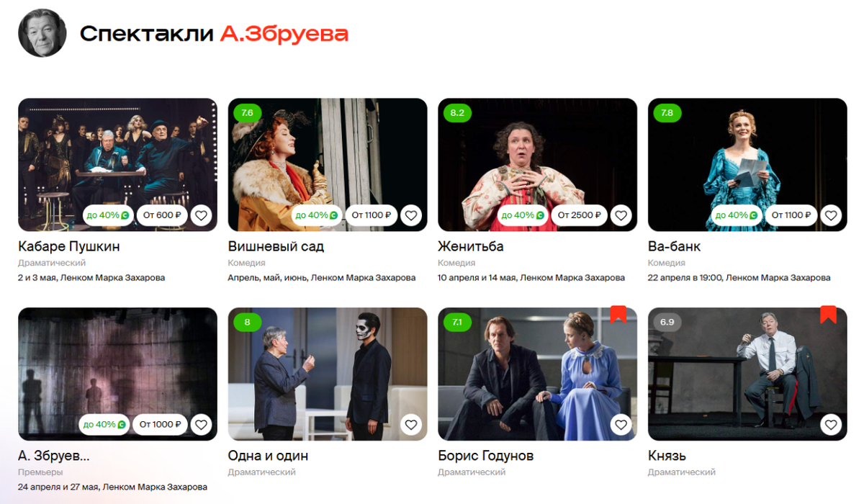This screenshot has height=504, width=864.
Task: Click до 40% discount badge on Ва-банк
Action: [734, 215]
